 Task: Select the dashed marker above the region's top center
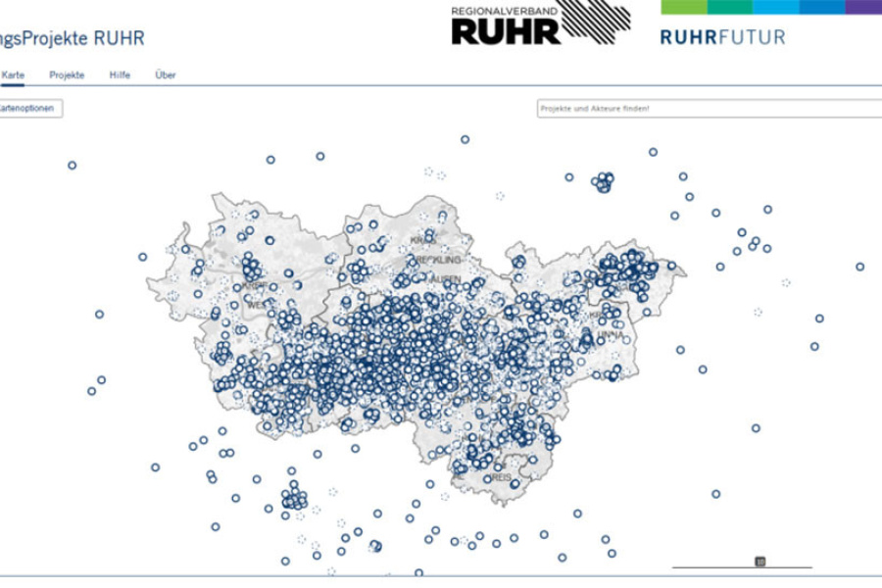pos(428,171)
